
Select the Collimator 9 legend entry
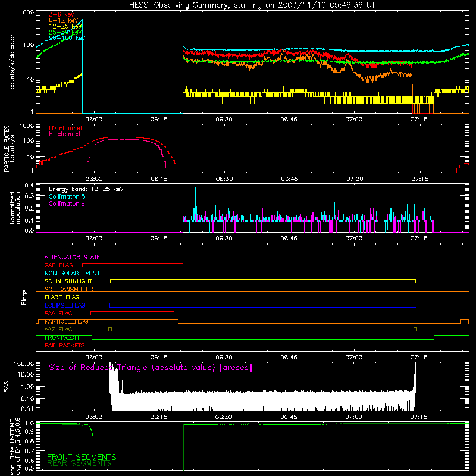67,203
